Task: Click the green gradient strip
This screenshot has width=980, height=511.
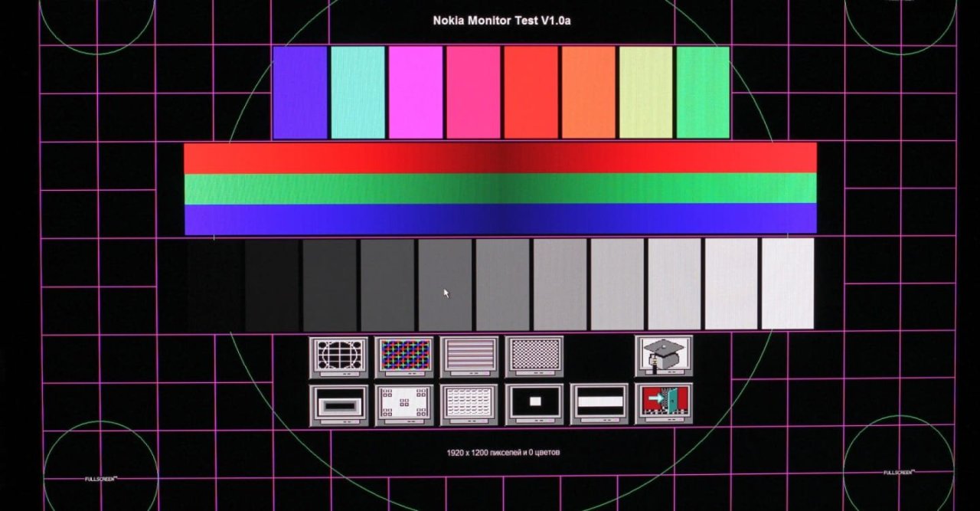Action: (x=500, y=188)
